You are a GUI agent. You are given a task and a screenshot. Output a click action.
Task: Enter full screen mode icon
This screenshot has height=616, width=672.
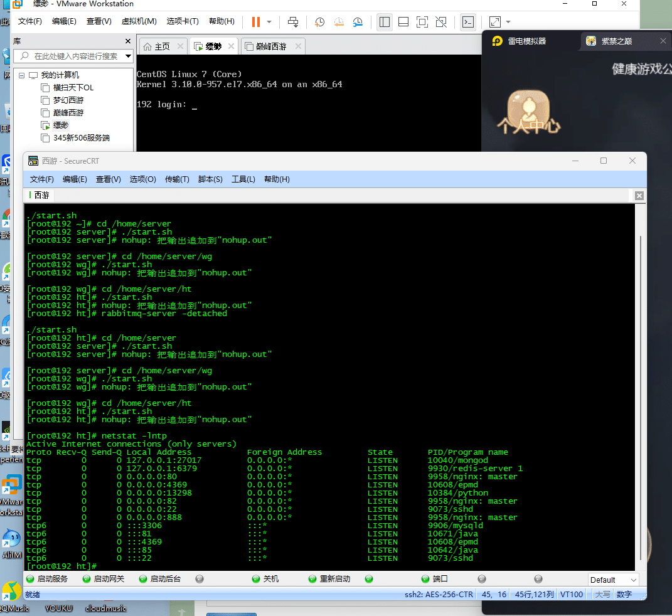(x=422, y=22)
